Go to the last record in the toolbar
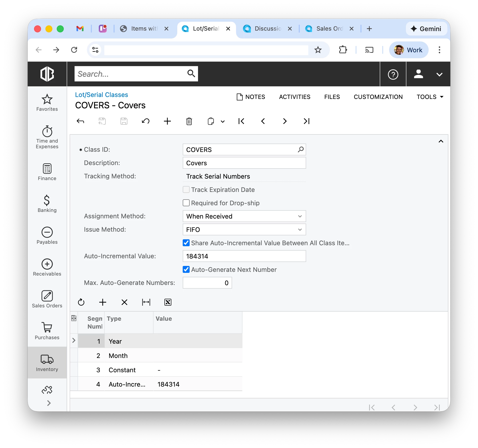The width and height of the screenshot is (478, 448). 306,121
